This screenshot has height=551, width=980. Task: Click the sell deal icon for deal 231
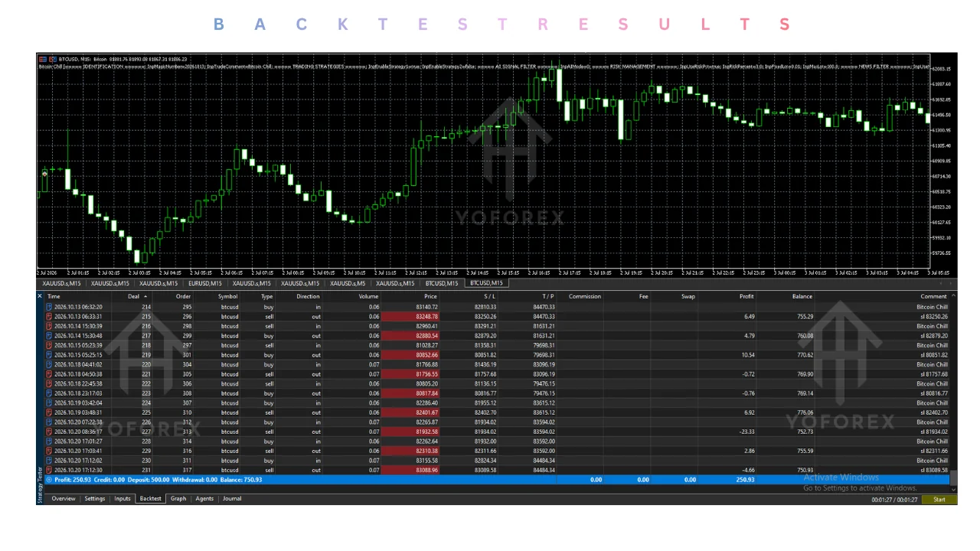coord(50,470)
